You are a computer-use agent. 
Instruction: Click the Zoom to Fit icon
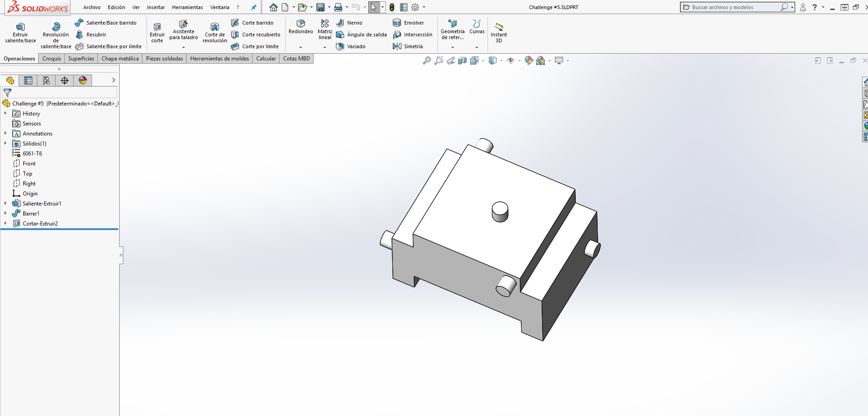tap(426, 60)
